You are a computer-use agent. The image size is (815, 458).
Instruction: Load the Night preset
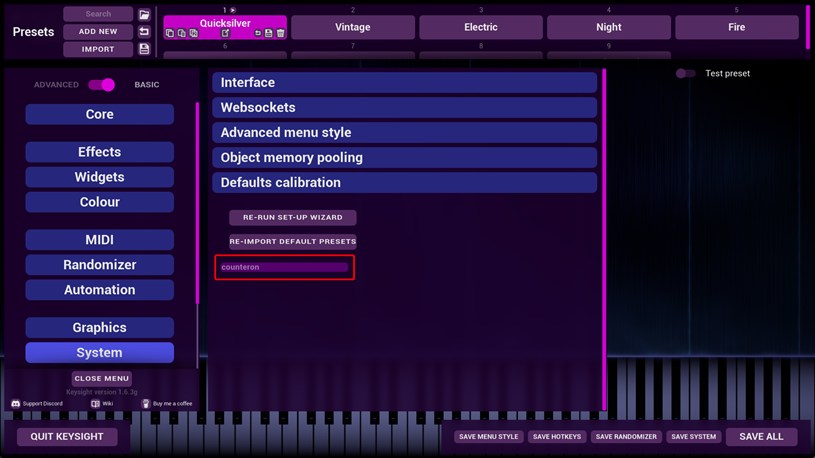pyautogui.click(x=609, y=27)
